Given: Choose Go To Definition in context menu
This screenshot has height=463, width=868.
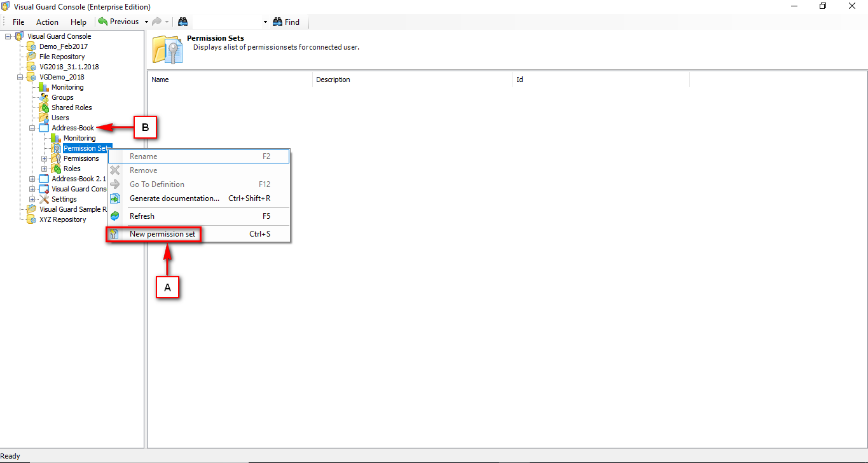Looking at the screenshot, I should pyautogui.click(x=198, y=184).
